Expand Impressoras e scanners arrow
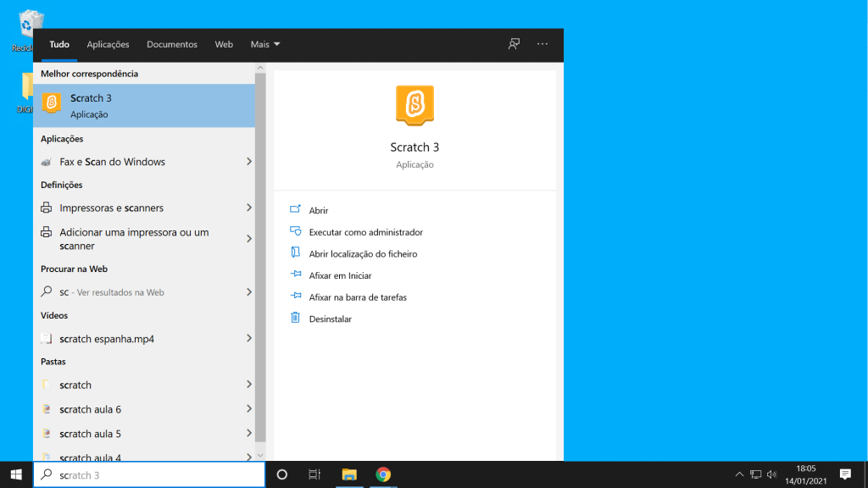868x488 pixels. [249, 208]
